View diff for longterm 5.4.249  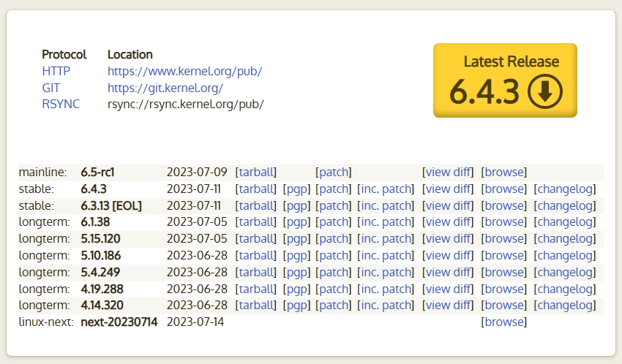448,273
